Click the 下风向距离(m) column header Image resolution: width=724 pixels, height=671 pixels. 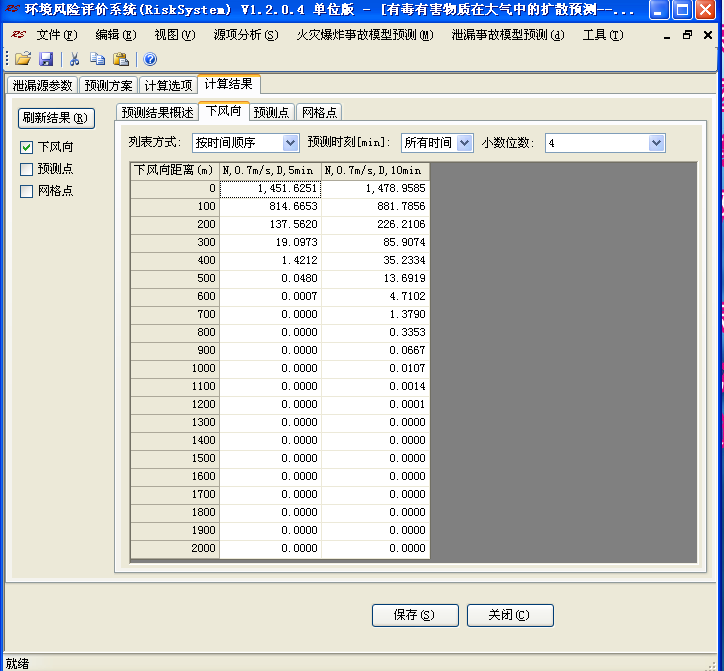click(x=175, y=170)
